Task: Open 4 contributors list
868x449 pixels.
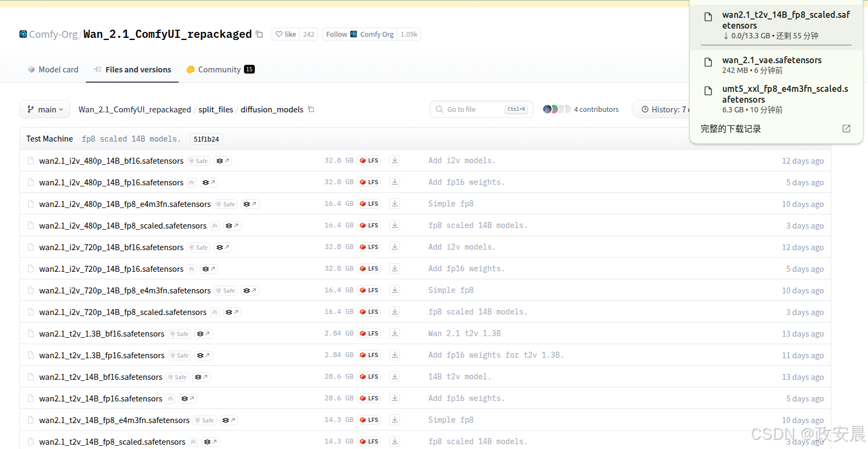Action: tap(596, 109)
